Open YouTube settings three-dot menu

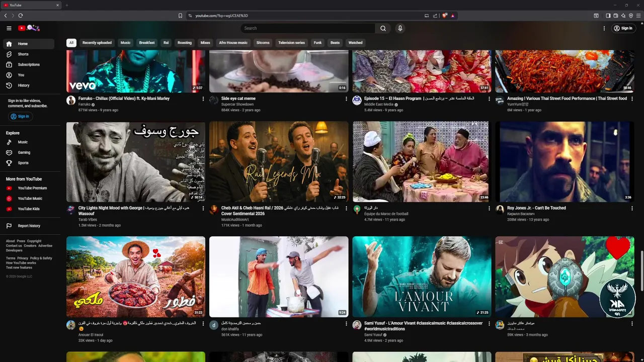click(x=604, y=28)
